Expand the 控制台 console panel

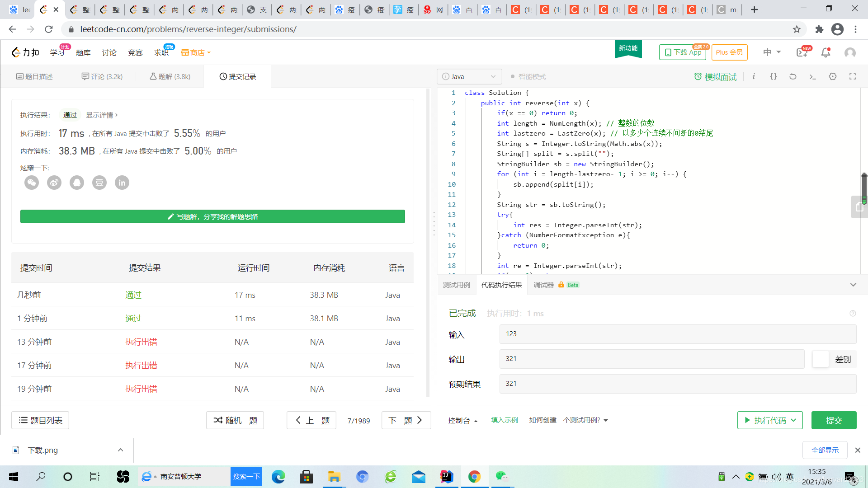click(462, 420)
